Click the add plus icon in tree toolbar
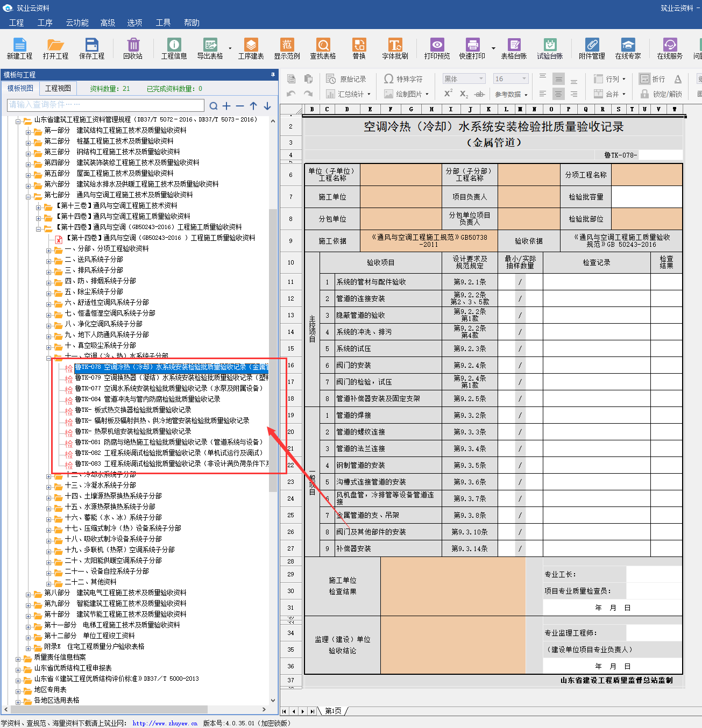The image size is (702, 728). (x=226, y=106)
